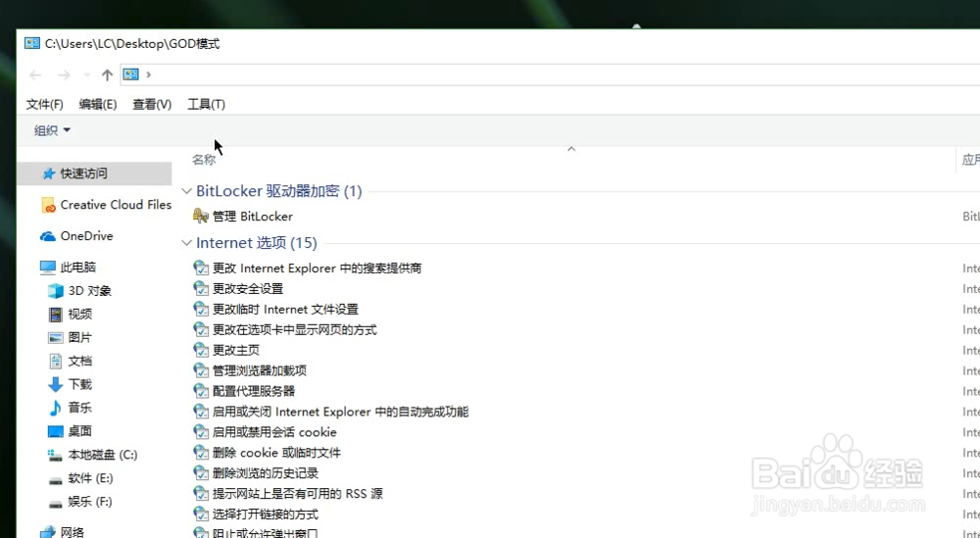
Task: Click the Back navigation arrow
Action: coord(35,75)
